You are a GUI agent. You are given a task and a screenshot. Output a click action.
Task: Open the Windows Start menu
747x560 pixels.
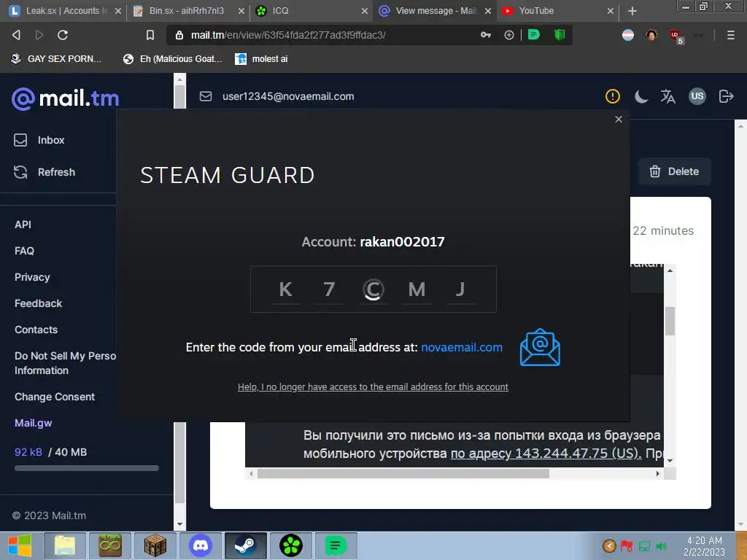tap(19, 545)
